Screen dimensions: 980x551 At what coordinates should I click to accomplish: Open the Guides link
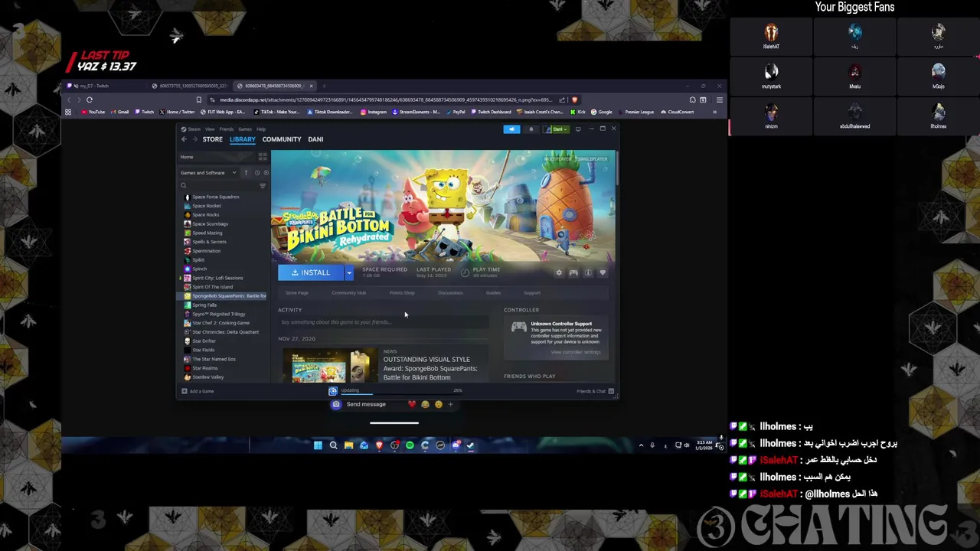point(493,293)
